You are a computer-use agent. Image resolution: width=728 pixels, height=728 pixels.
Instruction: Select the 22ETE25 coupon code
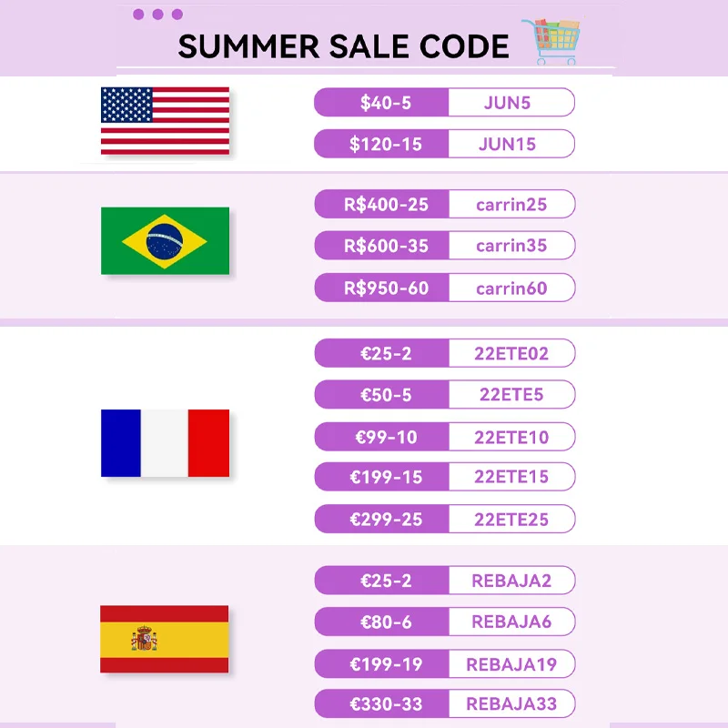point(511,520)
